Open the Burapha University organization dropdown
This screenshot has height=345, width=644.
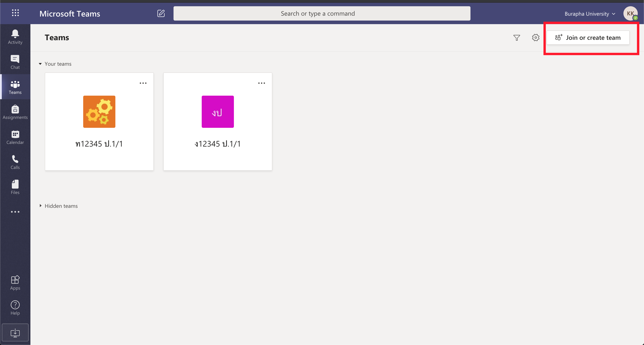[x=590, y=14]
